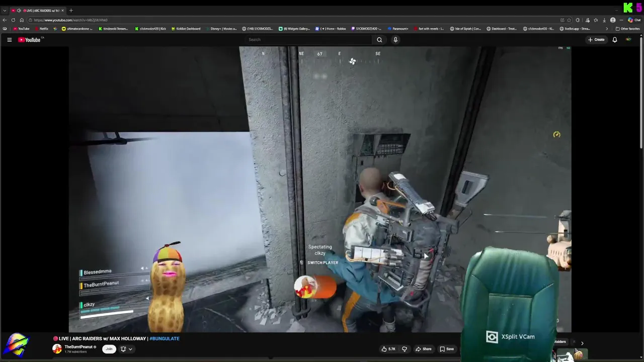
Task: Open the fart with reverb bookmark
Action: (429, 29)
